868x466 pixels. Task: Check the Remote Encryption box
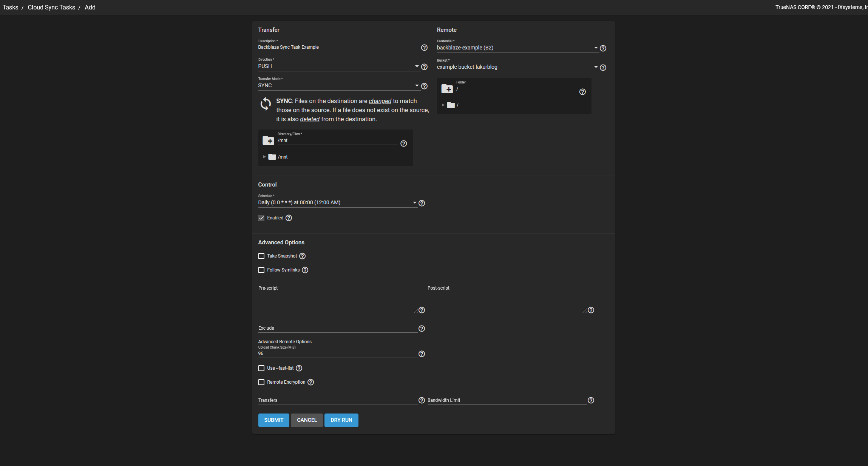pos(261,382)
